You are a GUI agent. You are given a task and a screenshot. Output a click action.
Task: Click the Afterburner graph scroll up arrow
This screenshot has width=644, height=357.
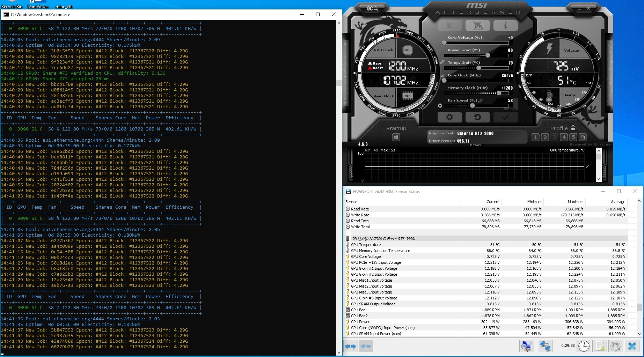tap(599, 151)
